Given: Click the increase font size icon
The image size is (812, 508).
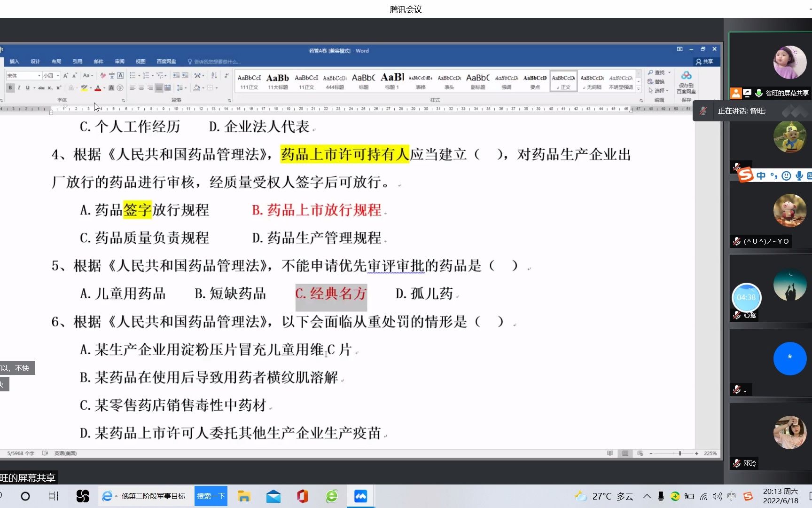Looking at the screenshot, I should pos(66,75).
